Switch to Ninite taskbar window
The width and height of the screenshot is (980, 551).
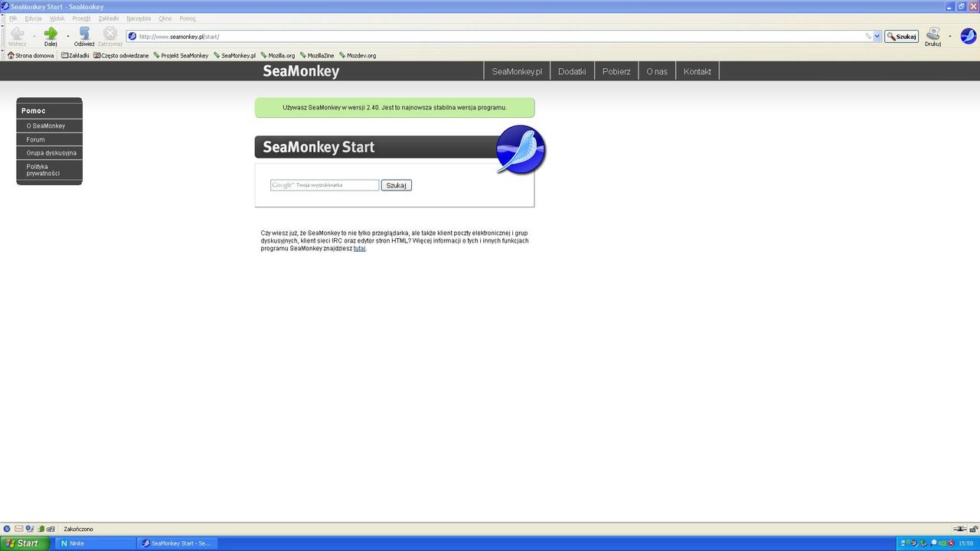[x=96, y=543]
